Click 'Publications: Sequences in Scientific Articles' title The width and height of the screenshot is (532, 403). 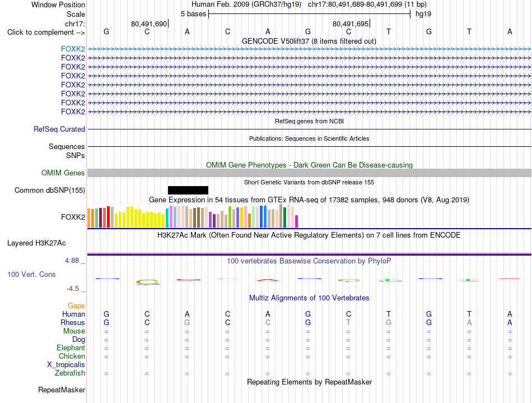tap(309, 138)
